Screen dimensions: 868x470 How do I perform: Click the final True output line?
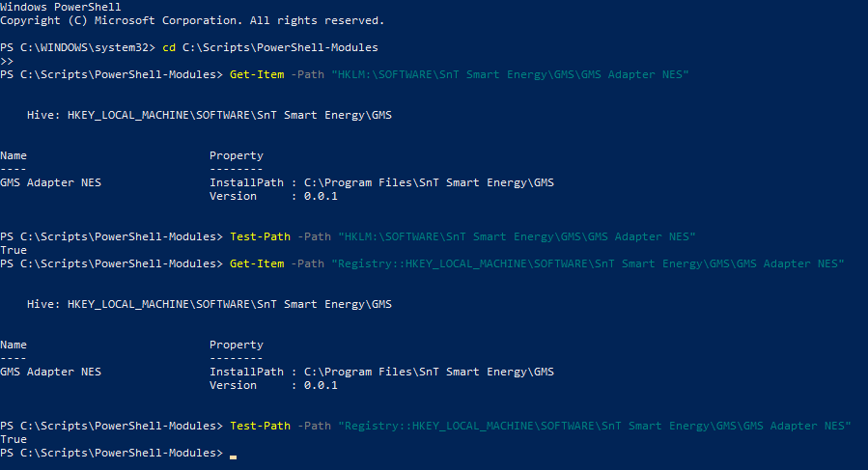(14, 439)
